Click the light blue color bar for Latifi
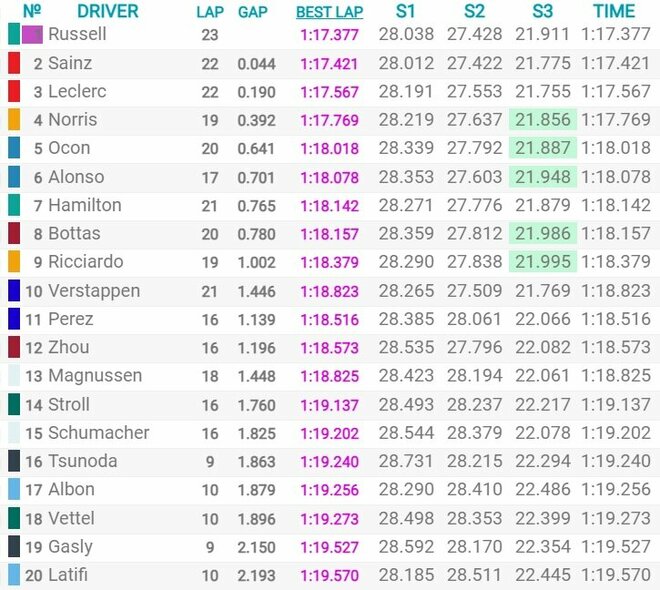The image size is (660, 590). click(x=14, y=575)
